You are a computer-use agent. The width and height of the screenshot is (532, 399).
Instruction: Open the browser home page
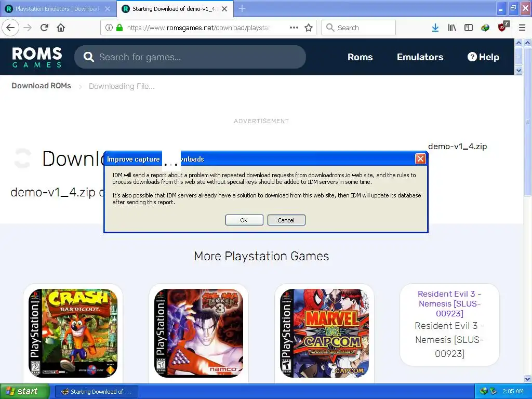coord(61,28)
